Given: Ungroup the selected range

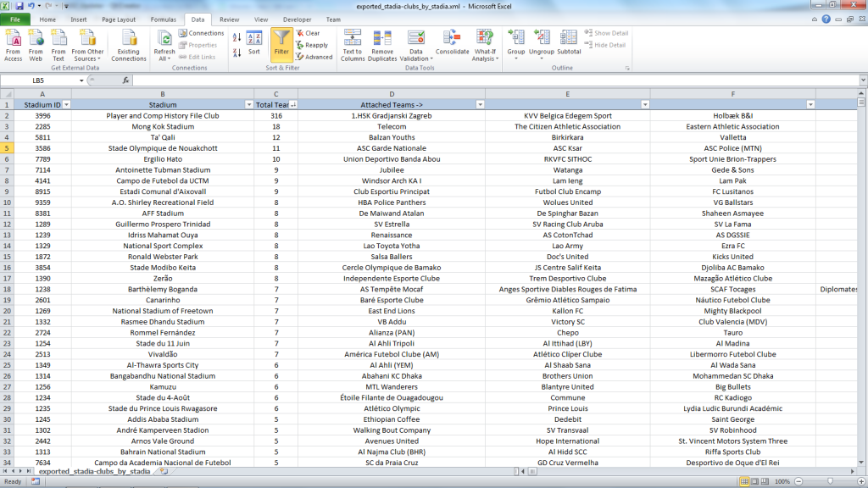Looking at the screenshot, I should [542, 44].
